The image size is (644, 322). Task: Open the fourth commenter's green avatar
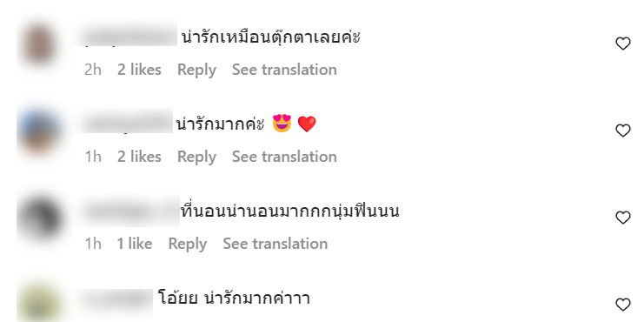point(39,303)
